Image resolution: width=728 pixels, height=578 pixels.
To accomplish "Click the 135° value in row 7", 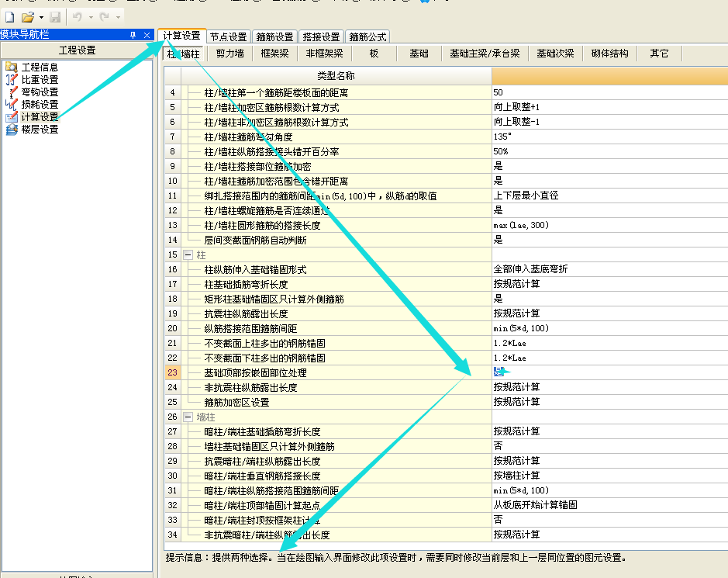I will [x=502, y=137].
